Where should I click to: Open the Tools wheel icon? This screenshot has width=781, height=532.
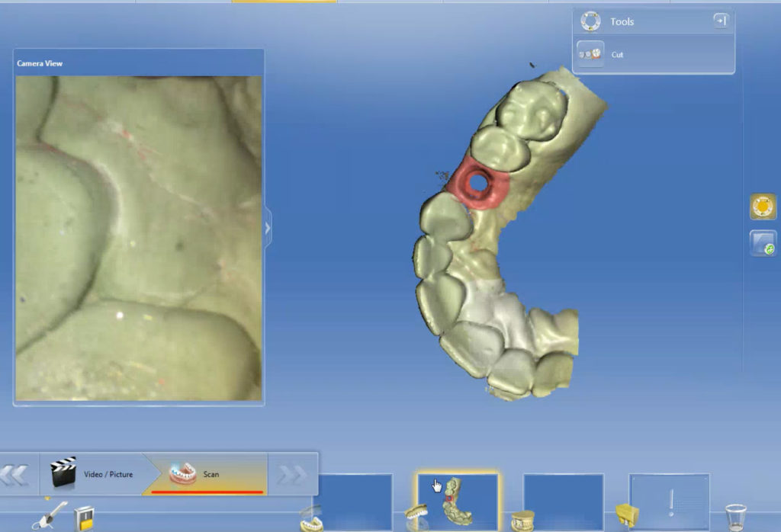tap(590, 21)
